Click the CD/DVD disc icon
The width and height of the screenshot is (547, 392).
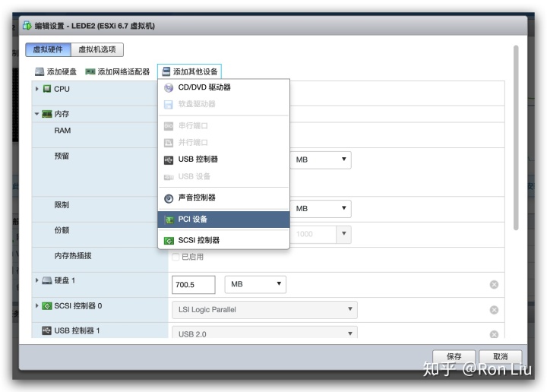(169, 87)
